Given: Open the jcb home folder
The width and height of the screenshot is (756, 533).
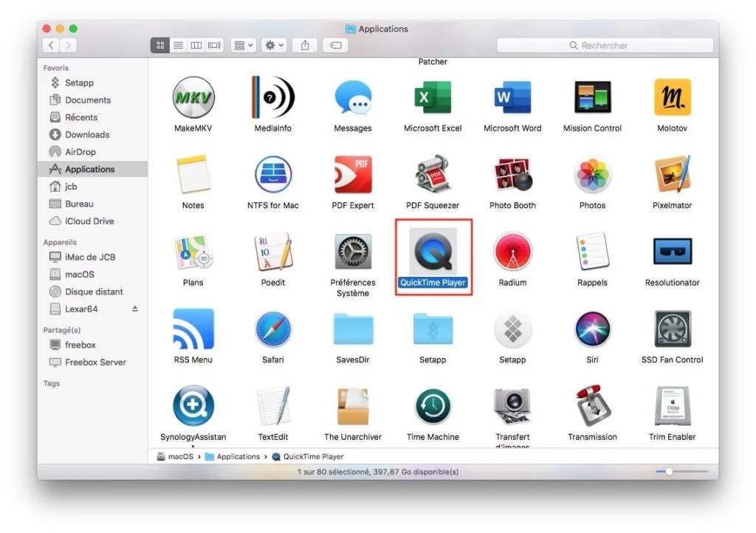Looking at the screenshot, I should (92, 187).
